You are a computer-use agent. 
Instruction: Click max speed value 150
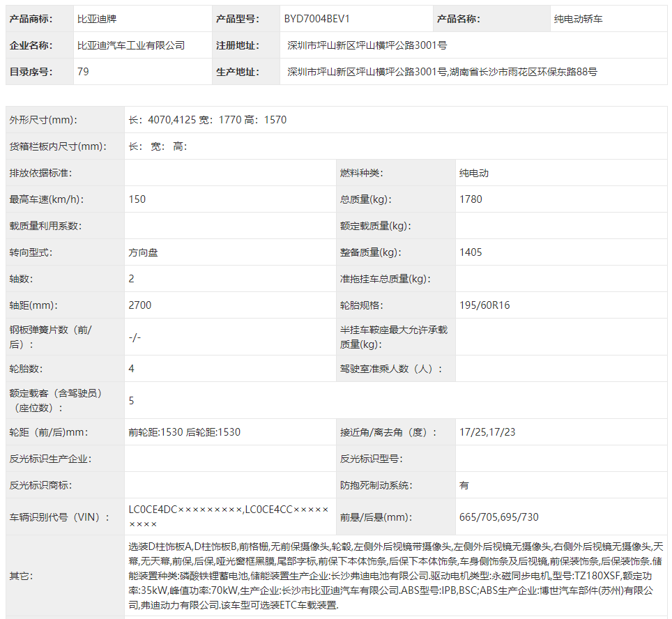(x=137, y=199)
